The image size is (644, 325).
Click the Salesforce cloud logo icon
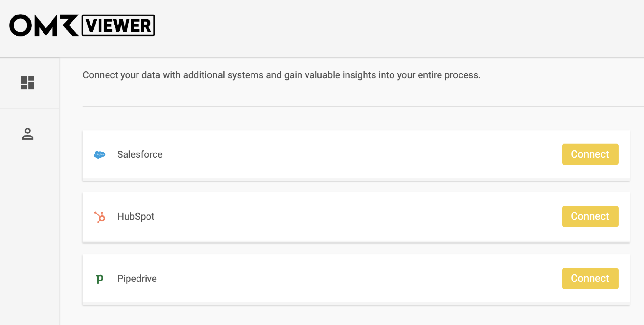tap(99, 155)
